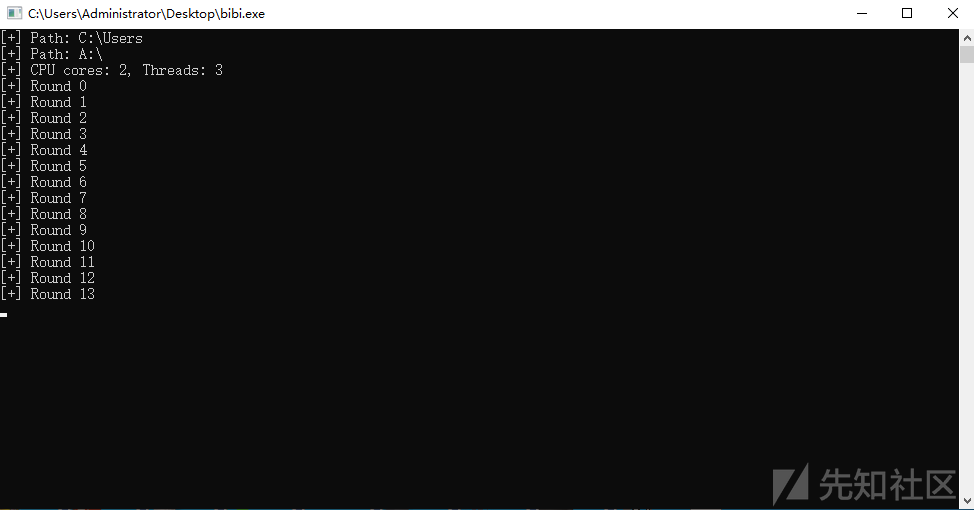The width and height of the screenshot is (974, 510).
Task: Click the line 'Path: A:\'
Action: 52,55
